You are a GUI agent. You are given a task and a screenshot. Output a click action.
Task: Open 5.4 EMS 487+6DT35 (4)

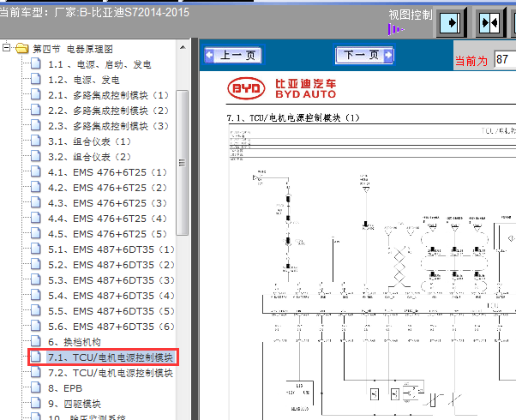[x=111, y=296]
